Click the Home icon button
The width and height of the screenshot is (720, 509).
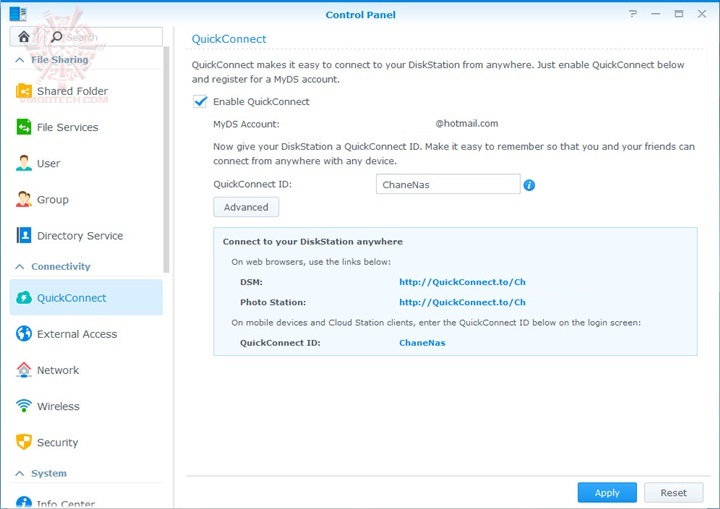pyautogui.click(x=24, y=37)
